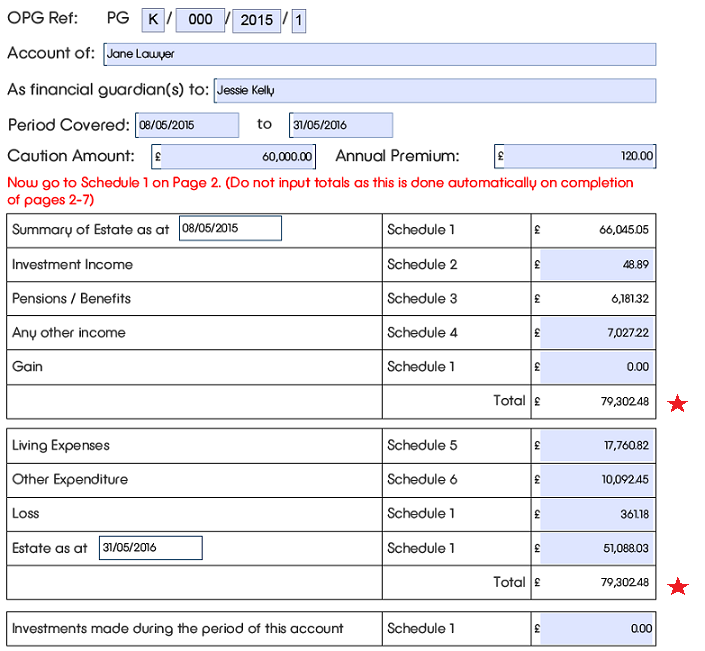Click the OPG Ref field containing 000
Screen dimensions: 705x651
[x=200, y=20]
